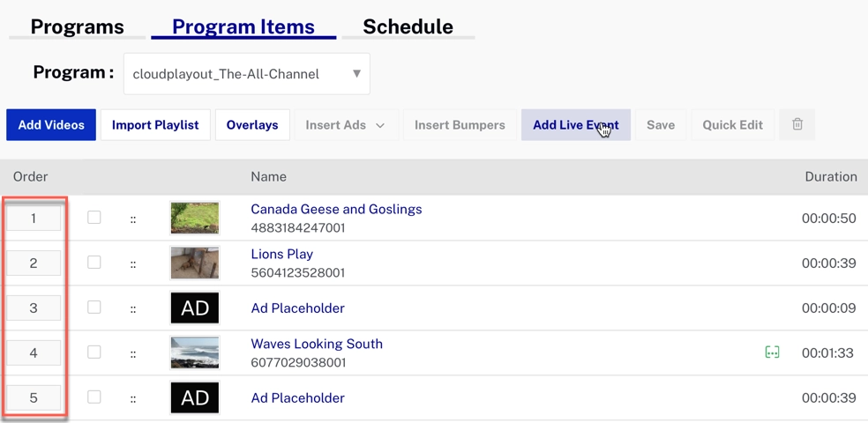Open the Program selection dropdown
This screenshot has width=868, height=423.
(246, 74)
